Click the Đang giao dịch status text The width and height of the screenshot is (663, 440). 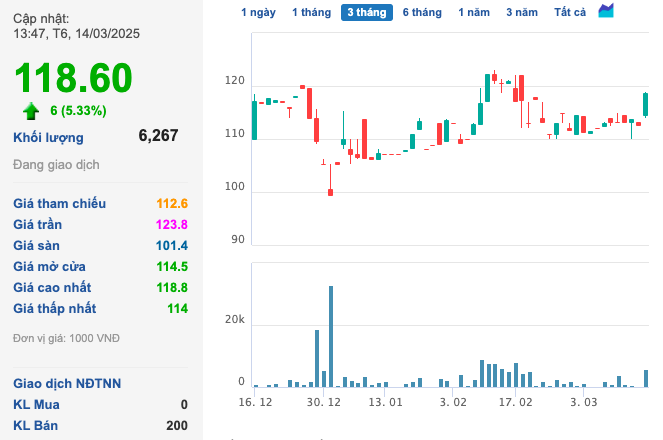pos(56,164)
